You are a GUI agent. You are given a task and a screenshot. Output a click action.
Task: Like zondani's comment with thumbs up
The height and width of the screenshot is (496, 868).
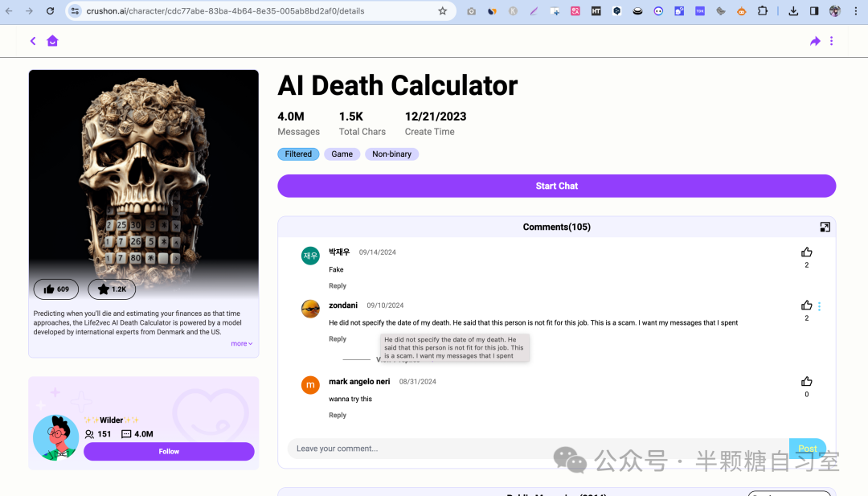[807, 305]
